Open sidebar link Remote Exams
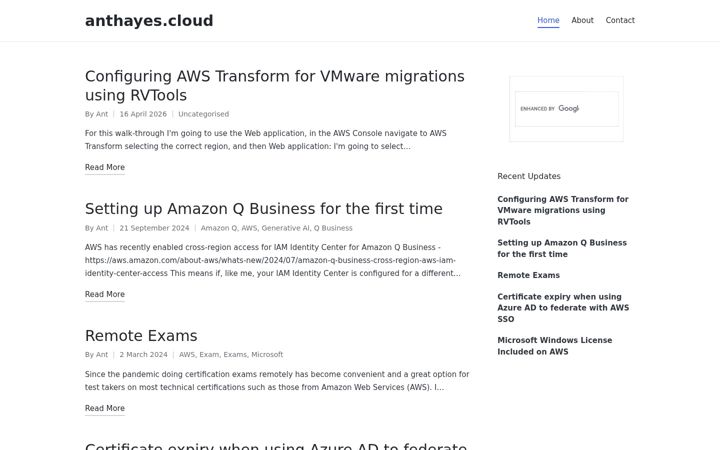Viewport: 720px width, 450px height. tap(528, 275)
